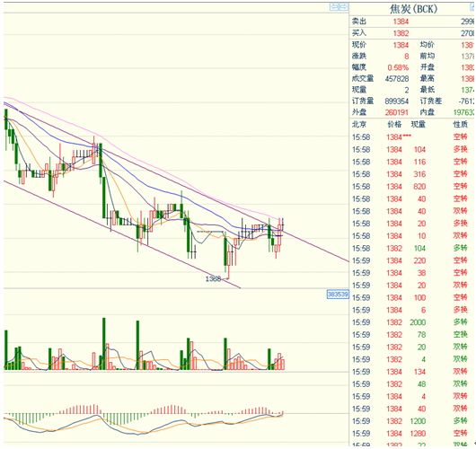
Task: Select the 幅度 value 0.58%
Action: [x=398, y=67]
